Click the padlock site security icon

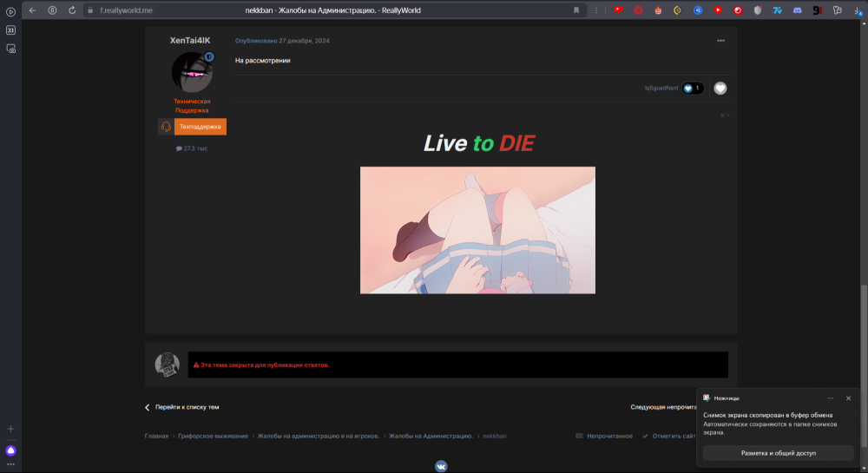(x=90, y=10)
